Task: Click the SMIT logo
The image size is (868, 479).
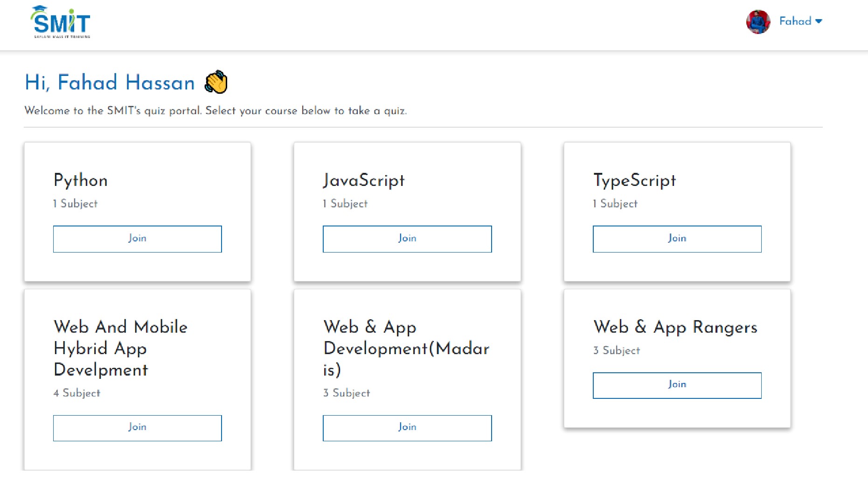Action: [61, 22]
